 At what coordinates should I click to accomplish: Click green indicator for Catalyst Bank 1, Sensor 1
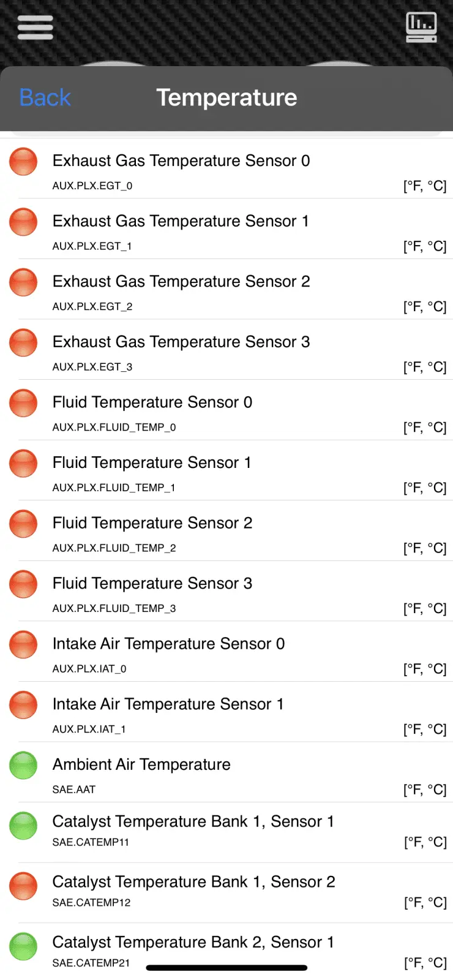click(x=23, y=825)
